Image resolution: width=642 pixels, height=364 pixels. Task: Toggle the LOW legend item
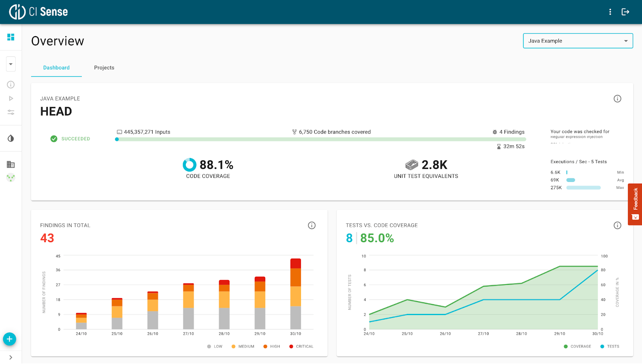(x=215, y=346)
